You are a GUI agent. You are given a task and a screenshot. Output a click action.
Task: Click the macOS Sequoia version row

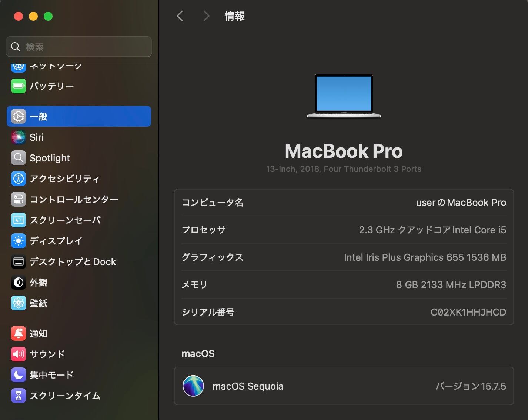tap(344, 386)
